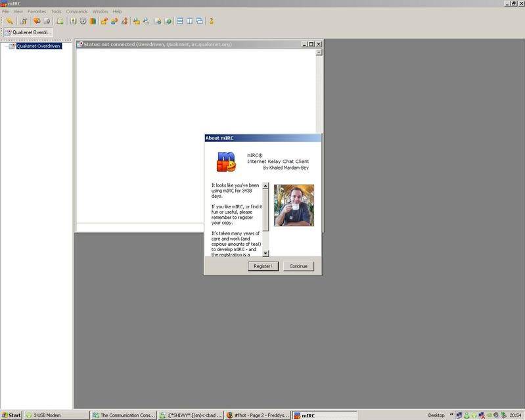Open the DCC Options toolbar icon
525x420 pixels.
pyautogui.click(x=124, y=21)
